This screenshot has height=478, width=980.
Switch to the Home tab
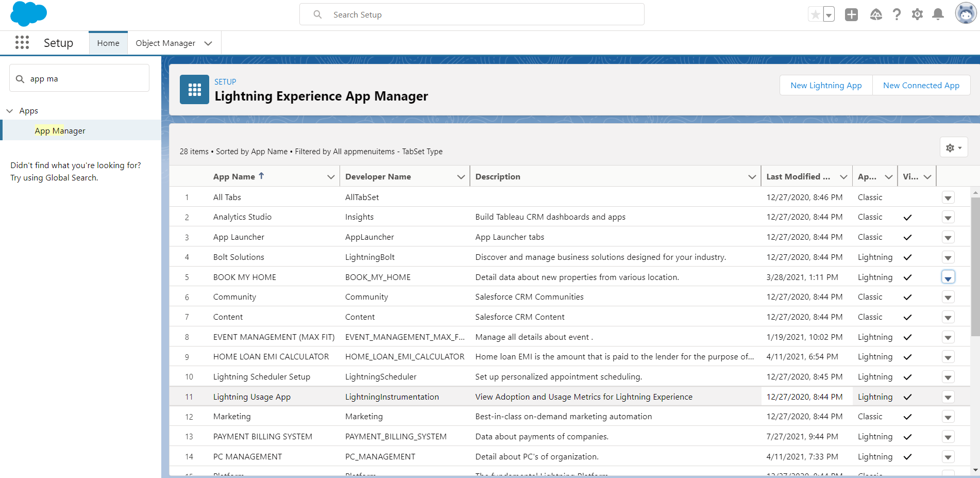coord(108,43)
